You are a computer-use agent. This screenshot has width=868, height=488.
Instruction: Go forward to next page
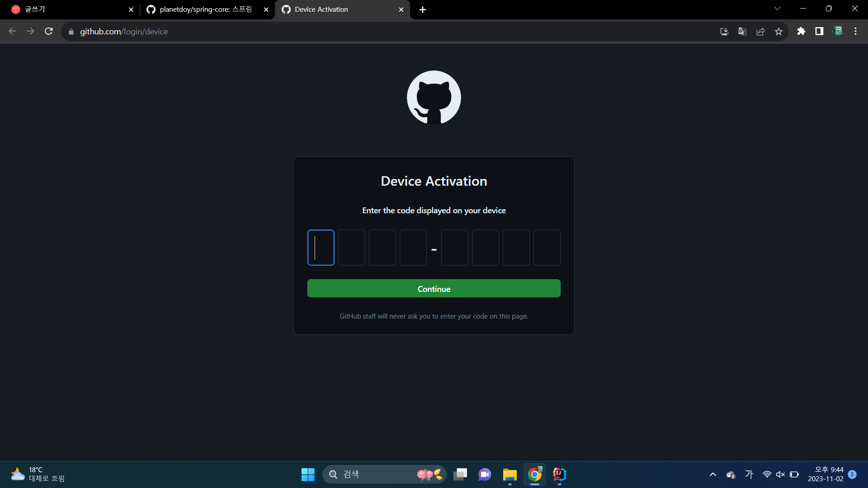pos(30,31)
